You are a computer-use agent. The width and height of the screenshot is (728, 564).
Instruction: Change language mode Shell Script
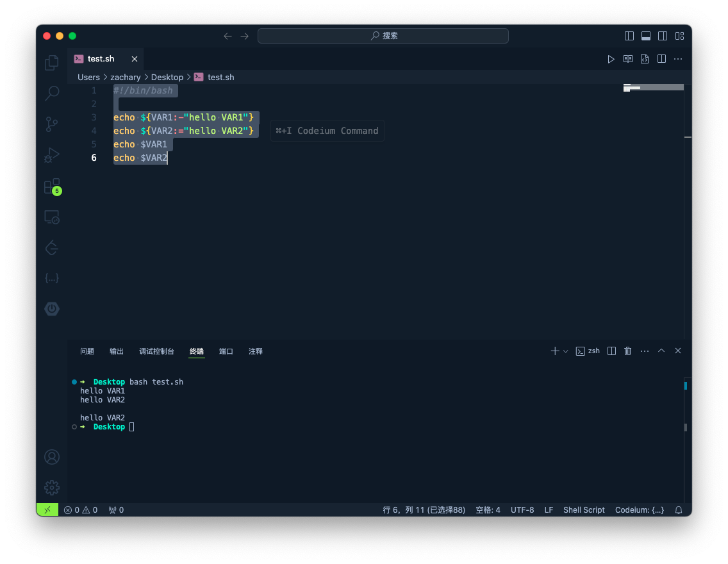pyautogui.click(x=584, y=510)
